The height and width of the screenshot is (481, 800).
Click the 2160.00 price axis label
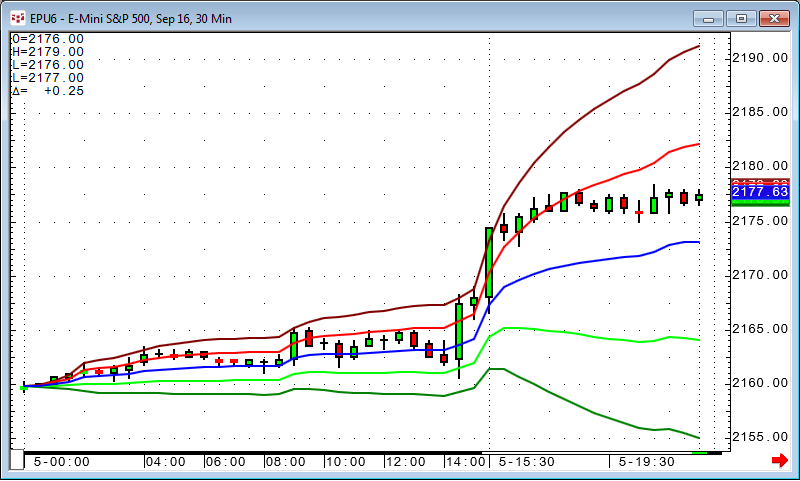(x=760, y=383)
